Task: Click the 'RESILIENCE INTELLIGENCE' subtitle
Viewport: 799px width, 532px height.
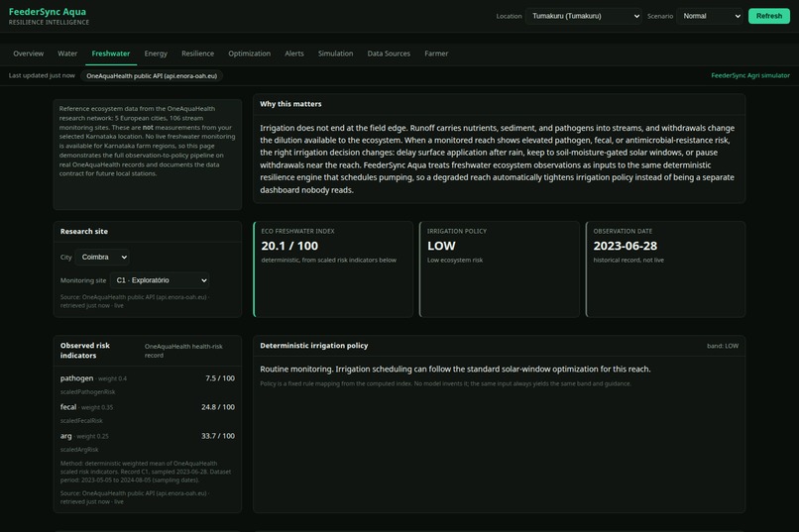Action: tap(49, 23)
